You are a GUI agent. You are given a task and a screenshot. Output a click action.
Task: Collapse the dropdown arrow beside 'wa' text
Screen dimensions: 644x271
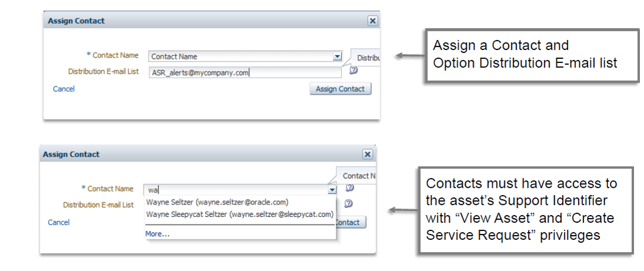point(332,190)
